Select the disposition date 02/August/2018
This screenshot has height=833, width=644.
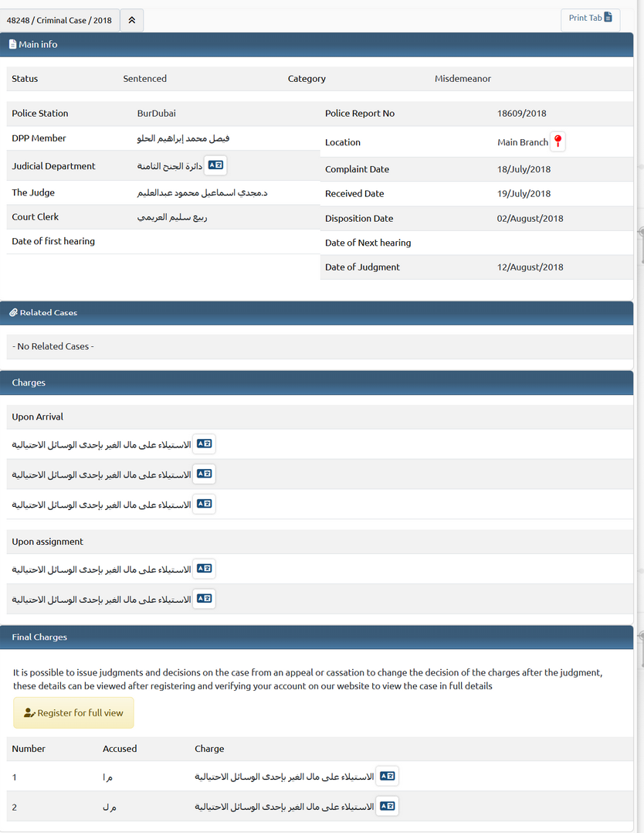pyautogui.click(x=530, y=219)
